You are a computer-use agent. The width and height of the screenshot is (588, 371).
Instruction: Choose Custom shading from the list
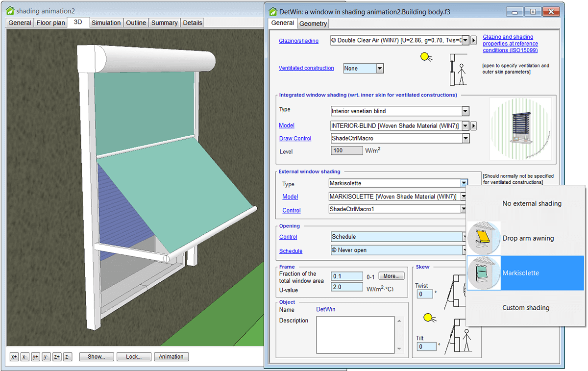coord(525,308)
